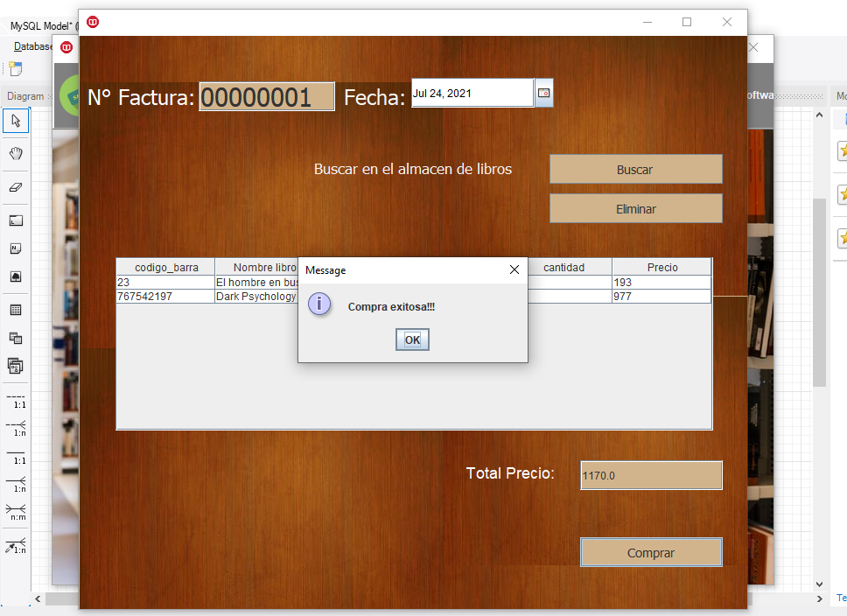847x616 pixels.
Task: Click the Nº Factura field
Action: [267, 97]
